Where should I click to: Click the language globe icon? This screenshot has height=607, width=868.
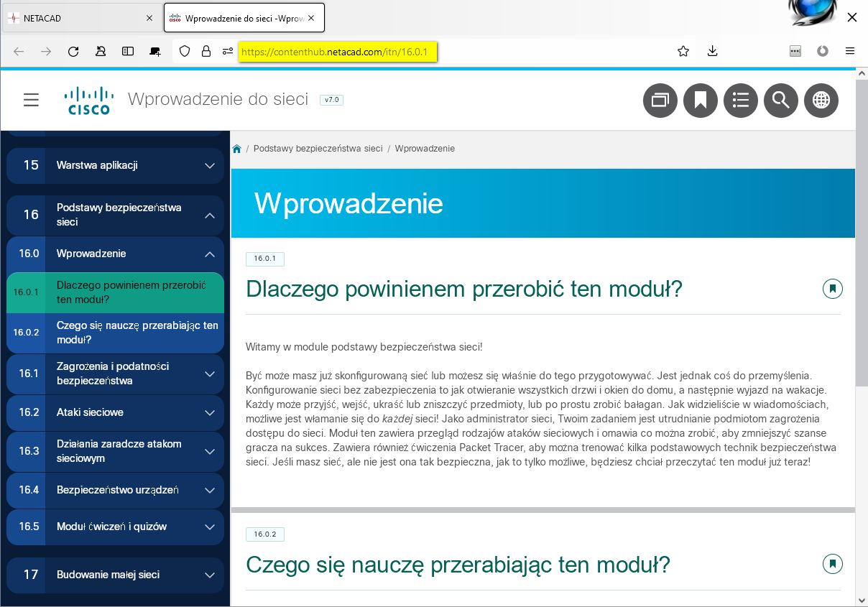tap(821, 100)
